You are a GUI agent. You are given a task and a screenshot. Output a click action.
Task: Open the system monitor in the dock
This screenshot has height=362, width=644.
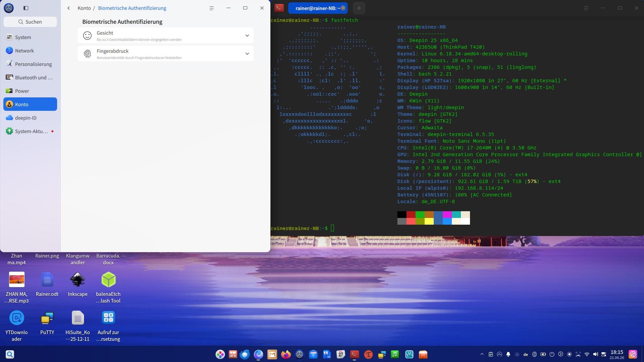tap(409, 354)
